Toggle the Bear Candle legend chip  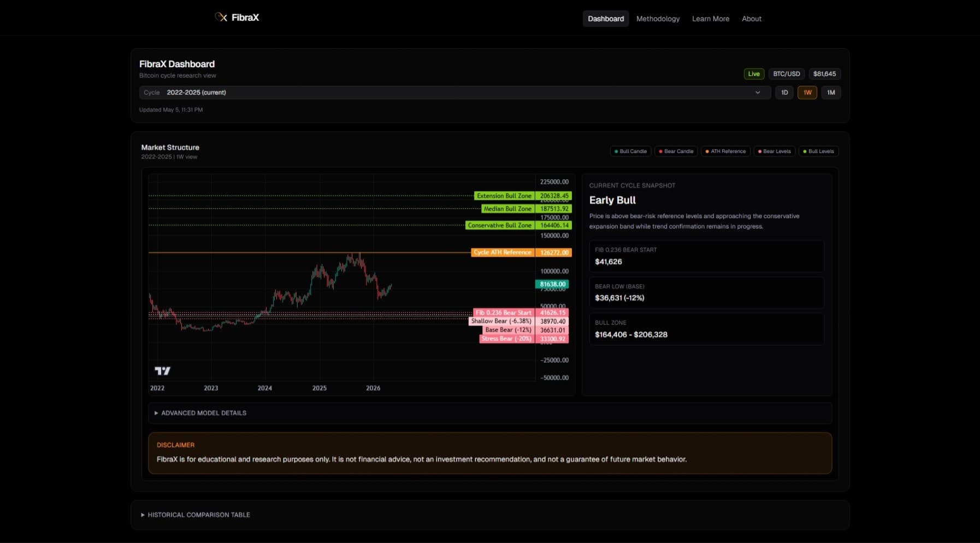point(676,151)
